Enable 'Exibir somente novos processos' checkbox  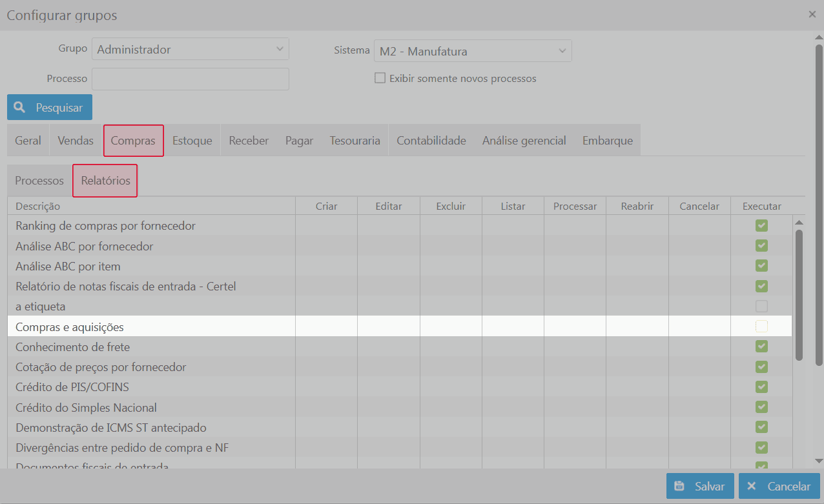pyautogui.click(x=380, y=79)
